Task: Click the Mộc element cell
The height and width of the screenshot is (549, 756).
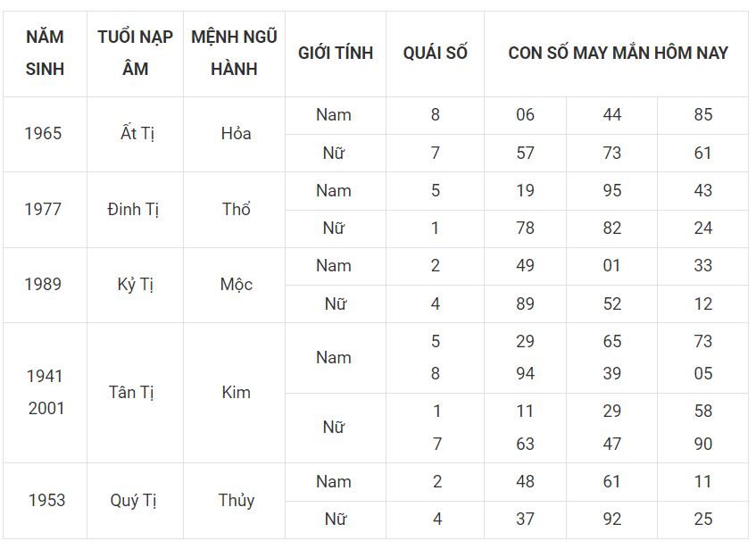Action: click(236, 285)
